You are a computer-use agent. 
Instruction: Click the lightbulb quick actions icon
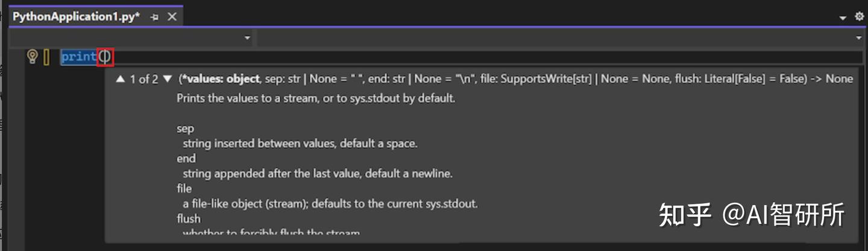[33, 57]
